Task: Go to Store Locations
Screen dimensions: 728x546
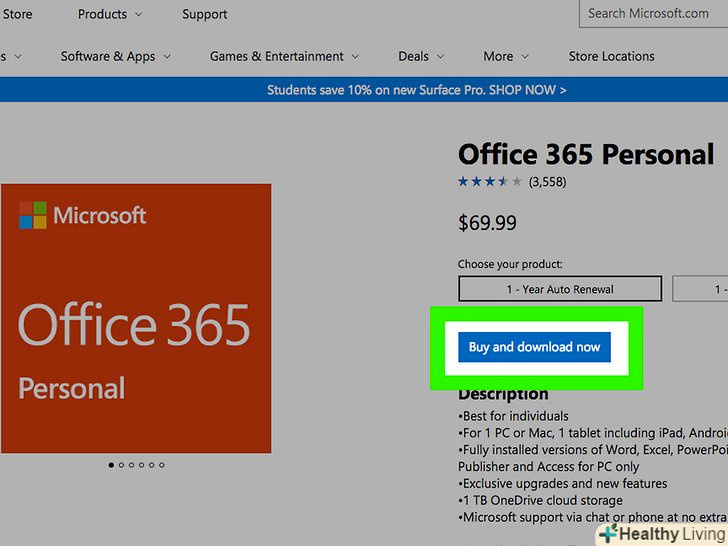Action: point(611,56)
